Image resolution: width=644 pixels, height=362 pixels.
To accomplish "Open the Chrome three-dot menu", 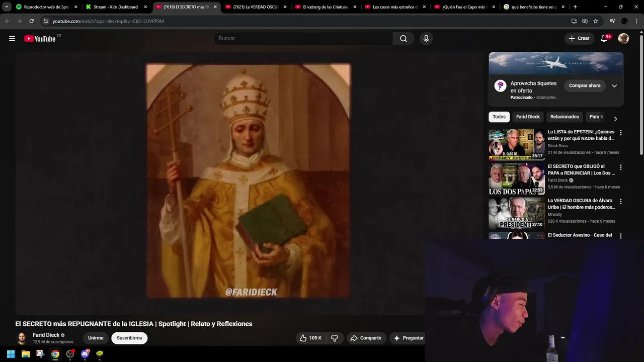I will (636, 21).
